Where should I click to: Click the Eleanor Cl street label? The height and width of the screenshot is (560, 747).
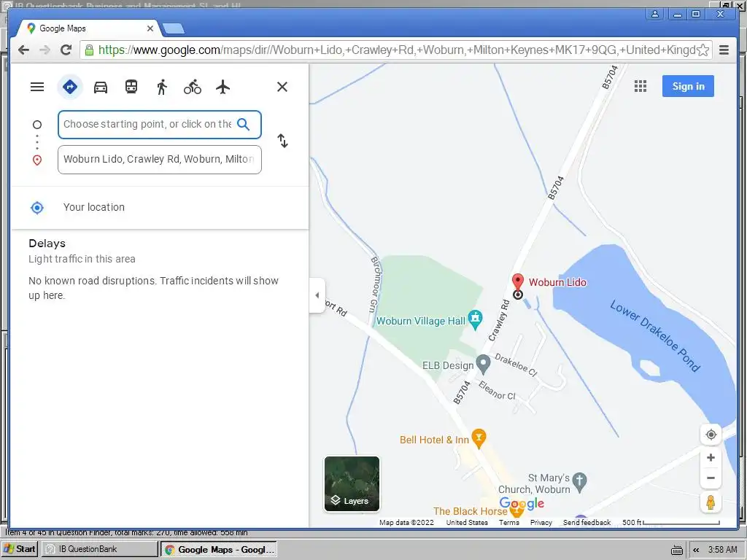(497, 390)
